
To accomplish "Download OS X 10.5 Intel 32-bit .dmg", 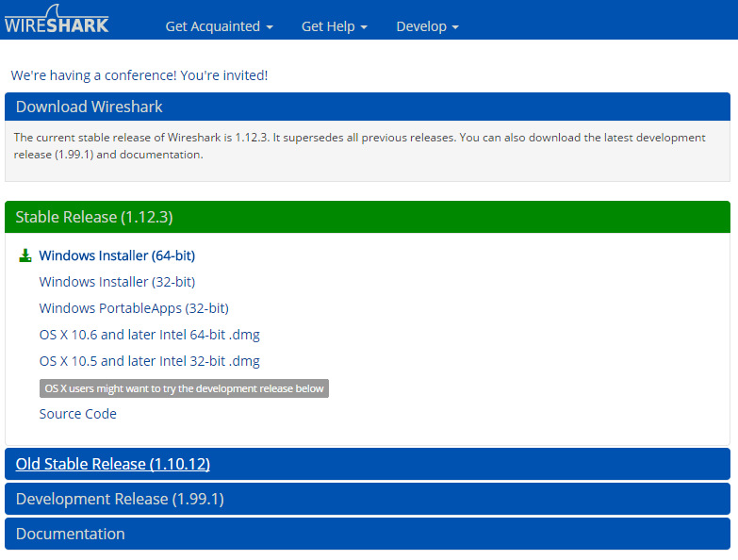I will [x=149, y=361].
